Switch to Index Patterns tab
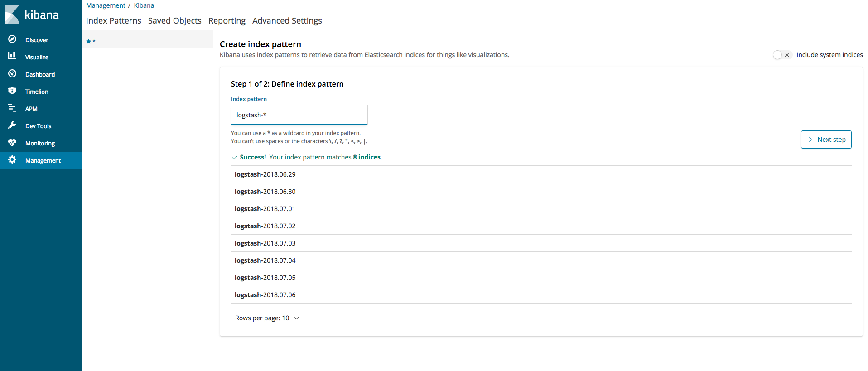The image size is (868, 371). tap(114, 21)
